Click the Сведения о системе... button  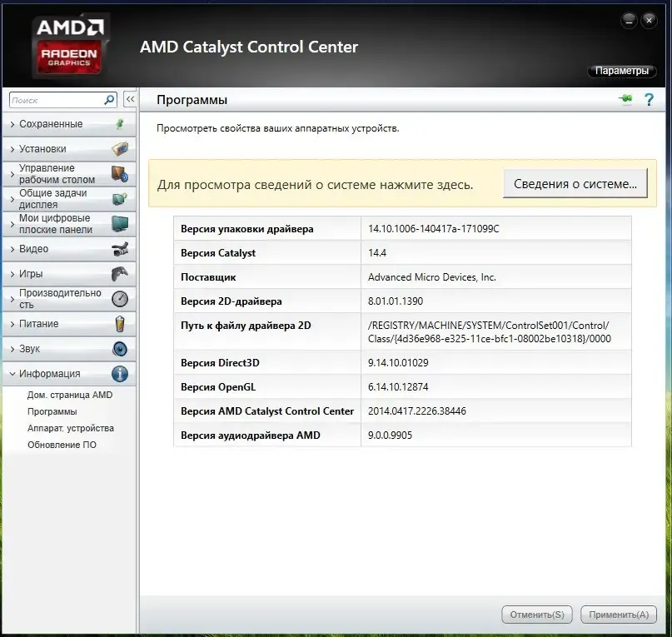(575, 183)
